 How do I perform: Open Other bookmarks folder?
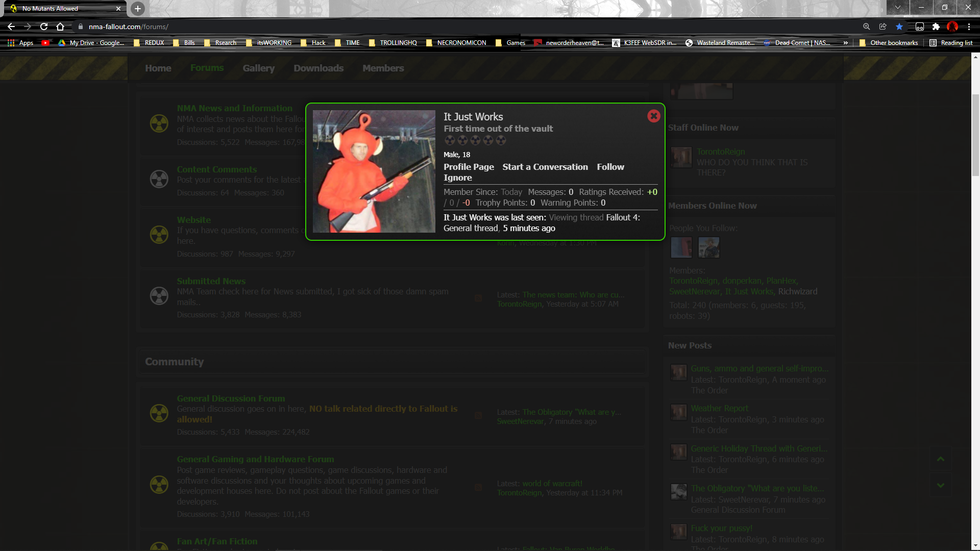(x=889, y=43)
